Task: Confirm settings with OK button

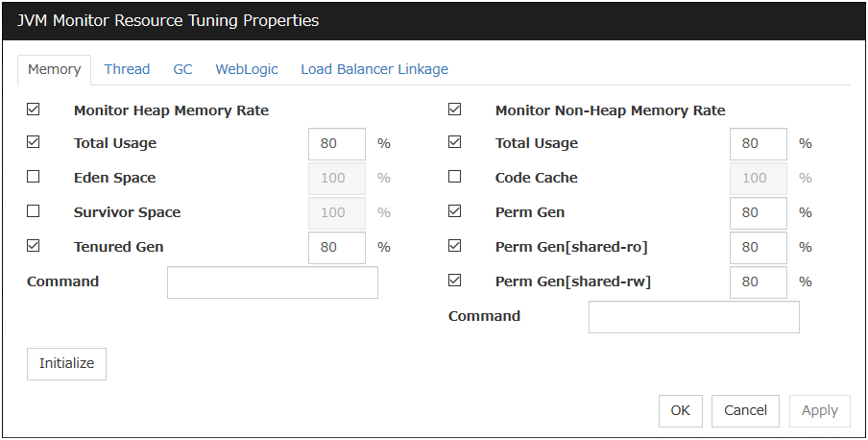Action: [680, 410]
